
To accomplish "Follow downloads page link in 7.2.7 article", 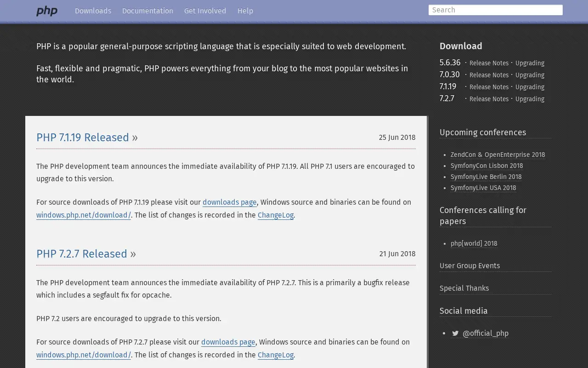I will click(x=228, y=342).
